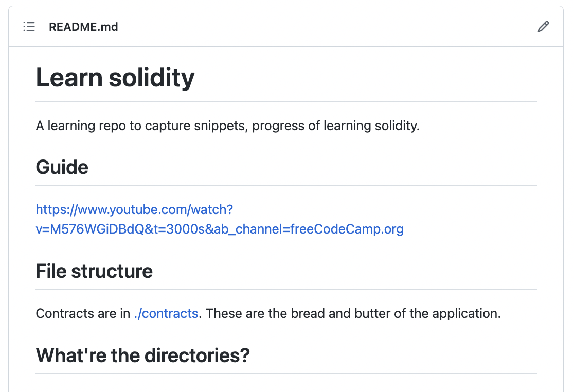Click the repo description paragraph text
The height and width of the screenshot is (392, 574).
tap(228, 126)
